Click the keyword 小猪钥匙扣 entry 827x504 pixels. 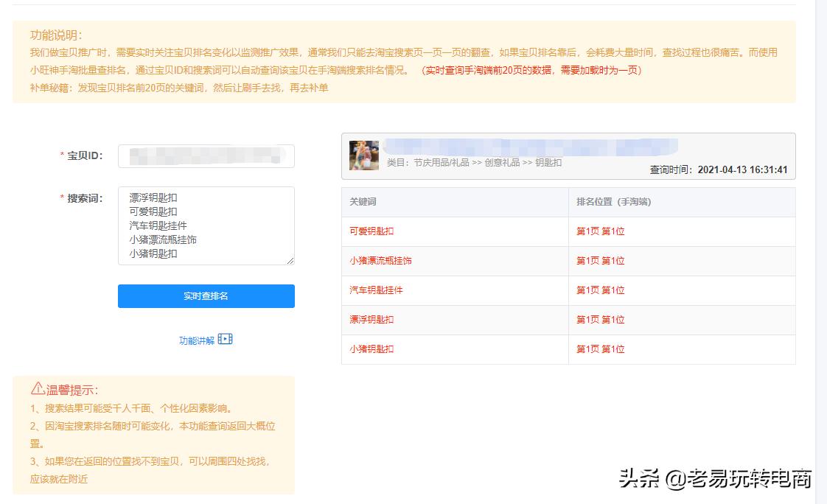[371, 349]
